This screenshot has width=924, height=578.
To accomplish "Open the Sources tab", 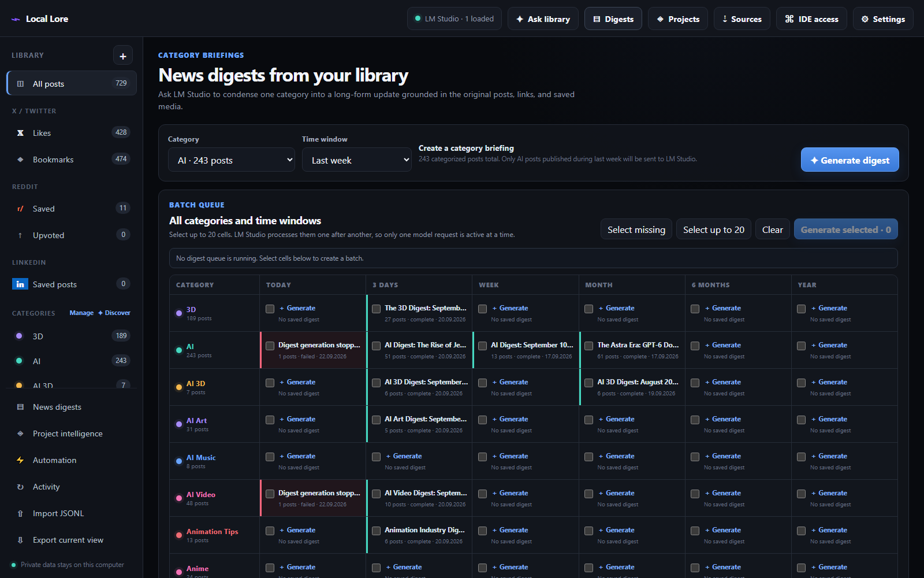I will (742, 19).
